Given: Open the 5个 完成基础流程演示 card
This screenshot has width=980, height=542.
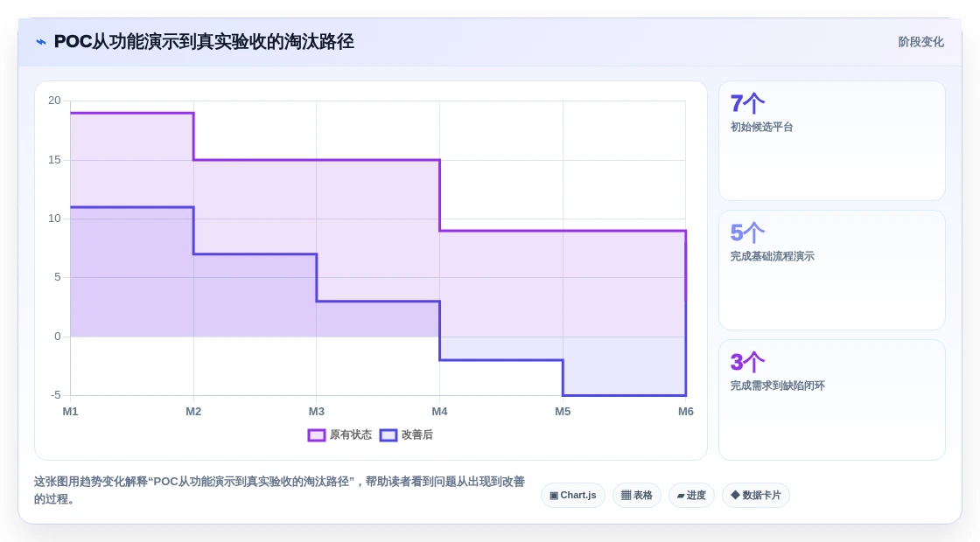Looking at the screenshot, I should point(832,270).
